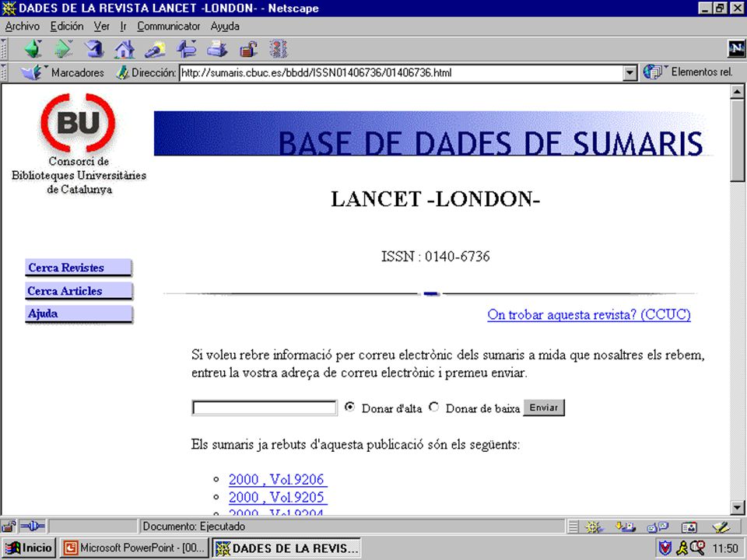This screenshot has width=747, height=560.
Task: Select the Donar de baixa radio button
Action: point(433,407)
